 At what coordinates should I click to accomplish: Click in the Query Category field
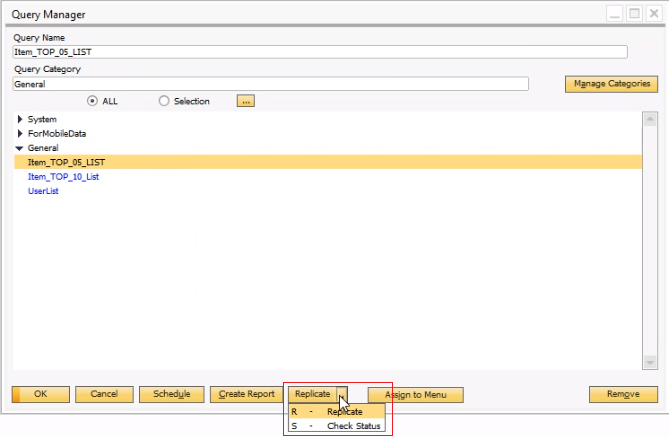[270, 85]
